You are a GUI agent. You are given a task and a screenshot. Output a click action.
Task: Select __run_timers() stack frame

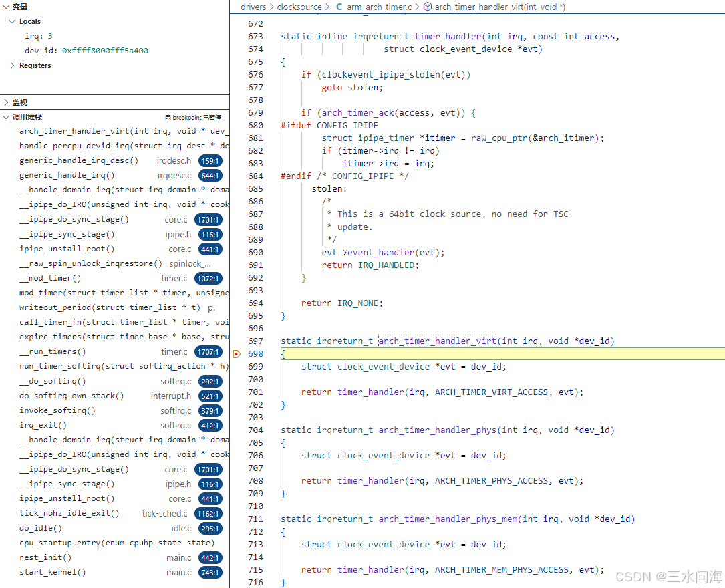[x=115, y=351]
